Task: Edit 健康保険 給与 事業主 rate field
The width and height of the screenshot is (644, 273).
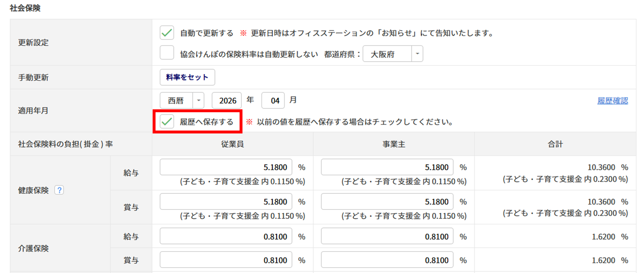Action: click(387, 167)
